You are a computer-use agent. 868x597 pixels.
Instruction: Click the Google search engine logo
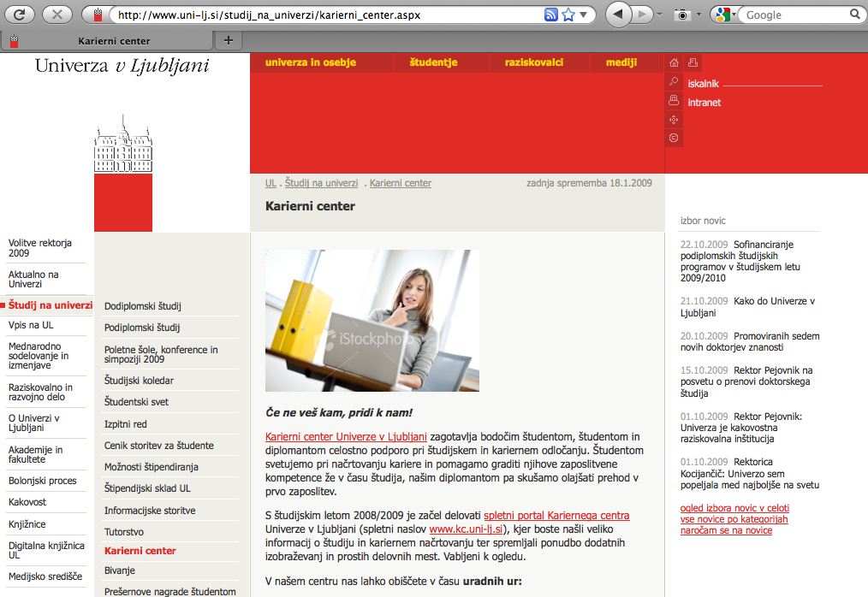point(722,15)
